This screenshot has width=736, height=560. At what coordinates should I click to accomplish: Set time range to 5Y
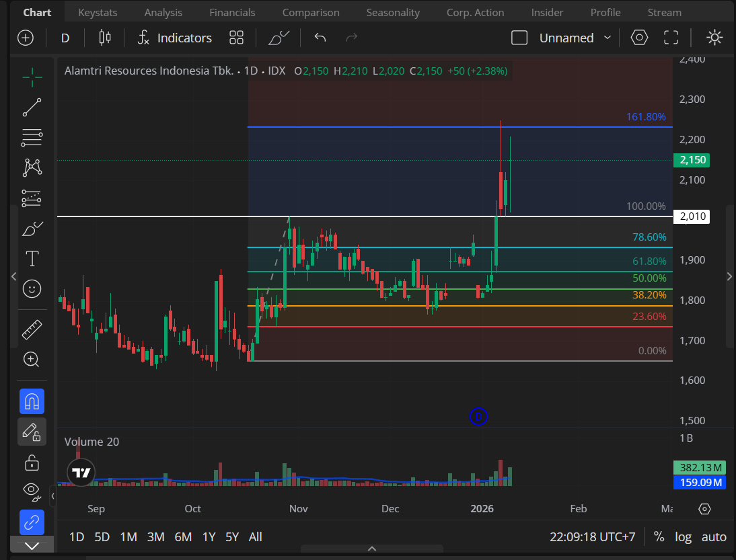click(232, 537)
